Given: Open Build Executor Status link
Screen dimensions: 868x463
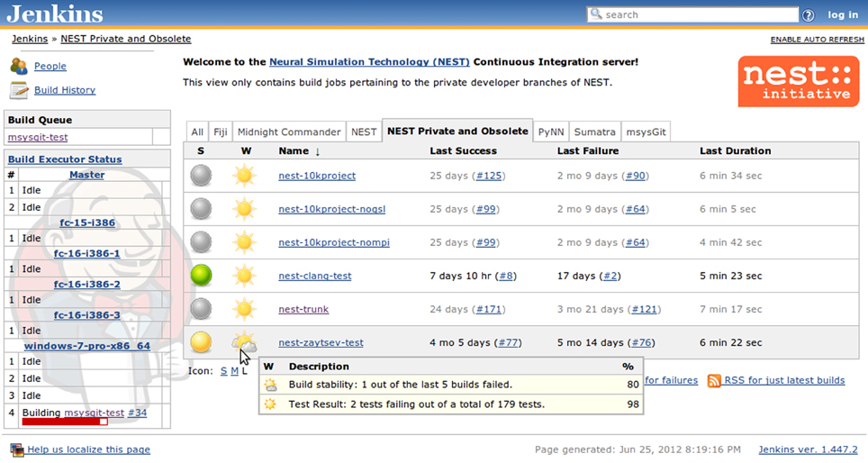Looking at the screenshot, I should (65, 159).
